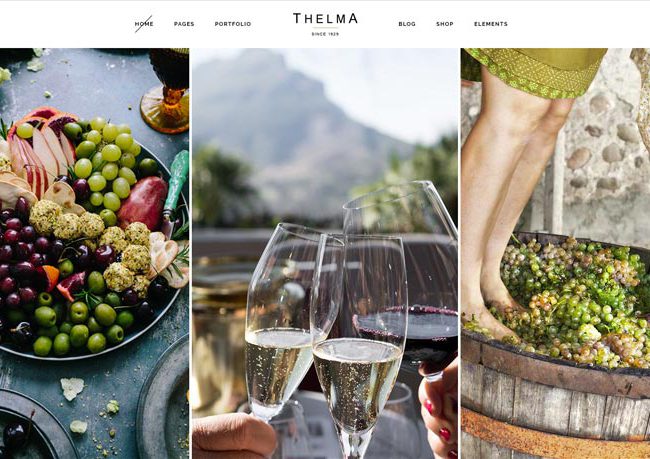This screenshot has height=459, width=650.
Task: Expand the Elements menu item
Action: click(491, 24)
